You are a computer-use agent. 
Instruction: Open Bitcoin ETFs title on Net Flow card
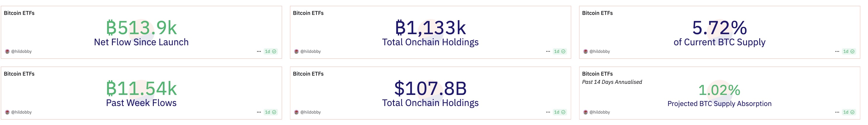coord(19,13)
